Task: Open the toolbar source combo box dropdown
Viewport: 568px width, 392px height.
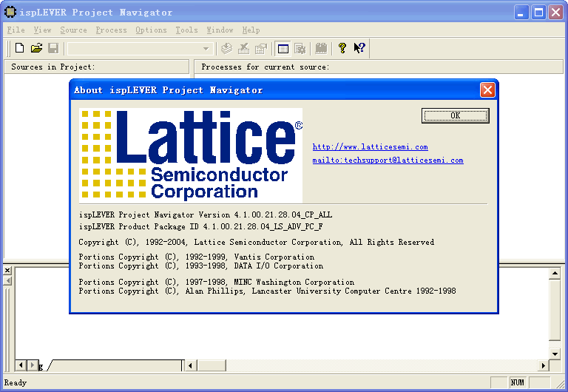Action: pos(206,49)
